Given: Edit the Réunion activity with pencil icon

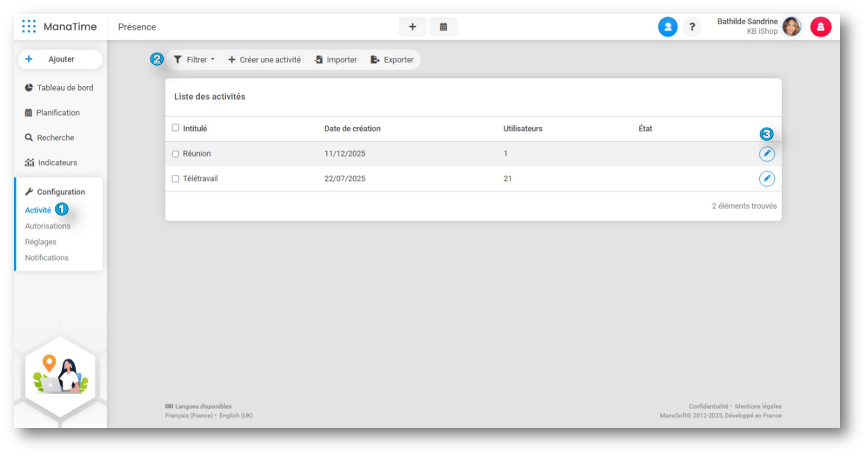Looking at the screenshot, I should 766,154.
